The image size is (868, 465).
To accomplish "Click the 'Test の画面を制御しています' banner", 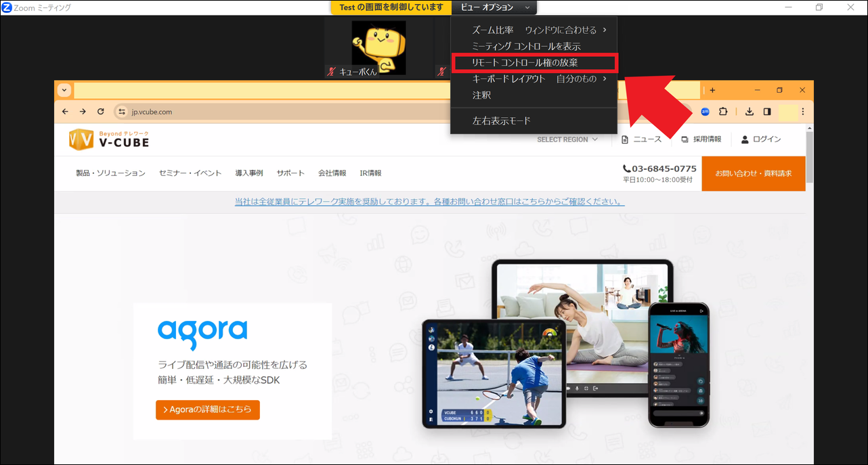I will [x=391, y=7].
